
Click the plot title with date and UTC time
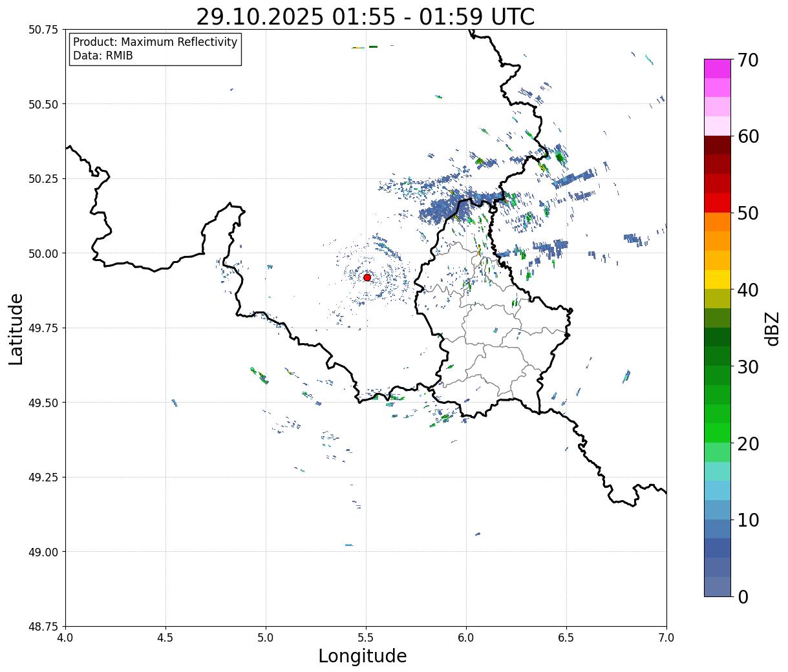pyautogui.click(x=365, y=17)
